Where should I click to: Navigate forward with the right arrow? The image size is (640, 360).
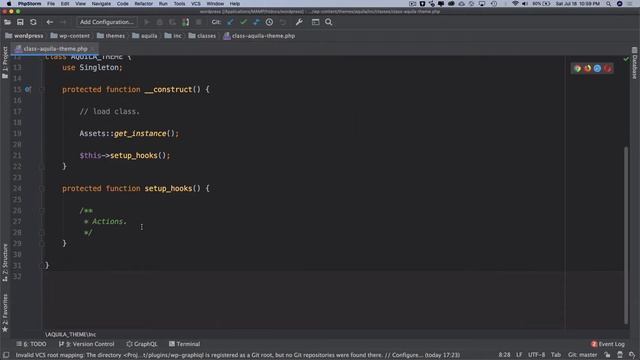coord(63,22)
